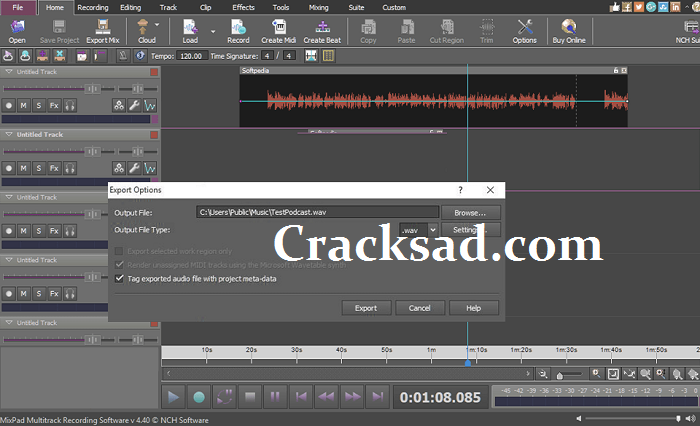Open the Fx button of first track
The image size is (700, 426).
[54, 105]
